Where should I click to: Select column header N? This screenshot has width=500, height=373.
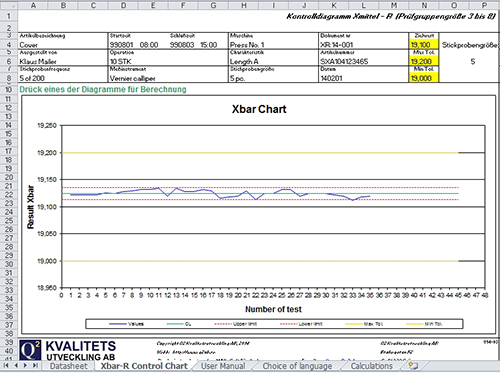pyautogui.click(x=424, y=5)
